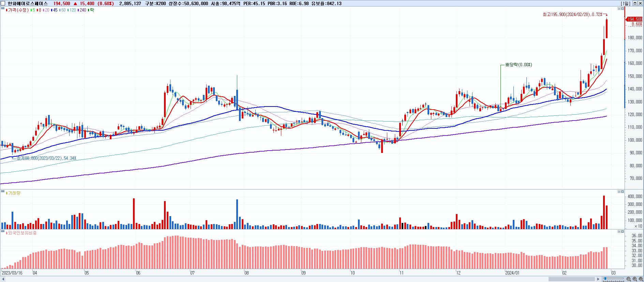644x282 pixels.
Task: Click the small panel icon left of 가격(수정)
Action: [3, 9]
